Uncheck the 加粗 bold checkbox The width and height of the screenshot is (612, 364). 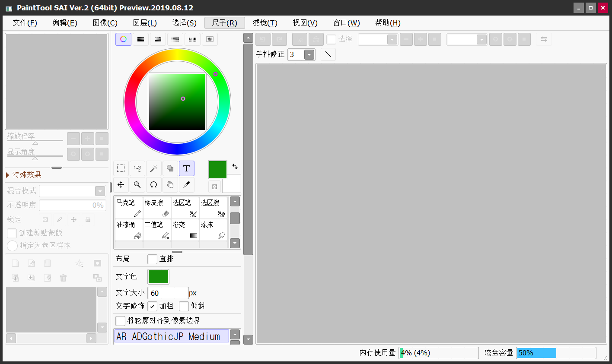point(152,306)
